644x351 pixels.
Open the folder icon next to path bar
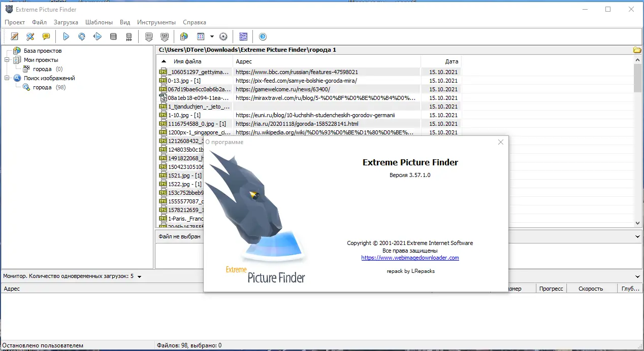(637, 49)
